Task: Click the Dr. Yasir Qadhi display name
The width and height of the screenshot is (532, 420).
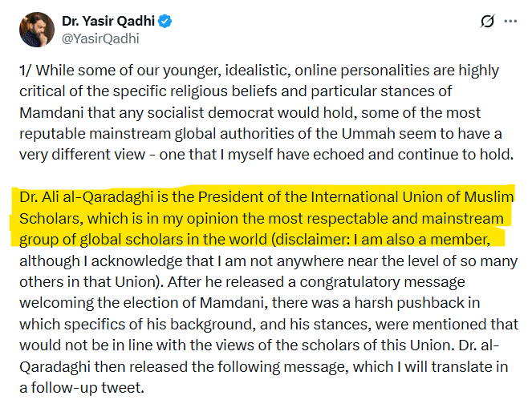Action: point(108,21)
